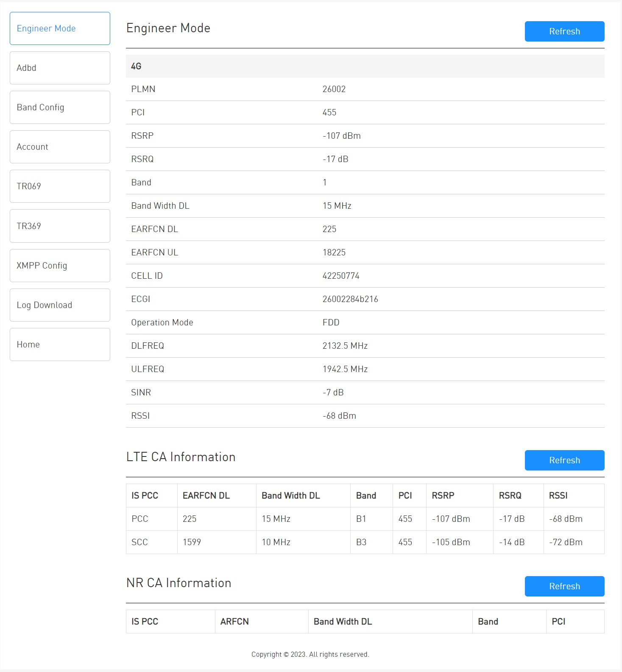Refresh the Engineer Mode 4G data
The height and width of the screenshot is (672, 622).
point(564,31)
